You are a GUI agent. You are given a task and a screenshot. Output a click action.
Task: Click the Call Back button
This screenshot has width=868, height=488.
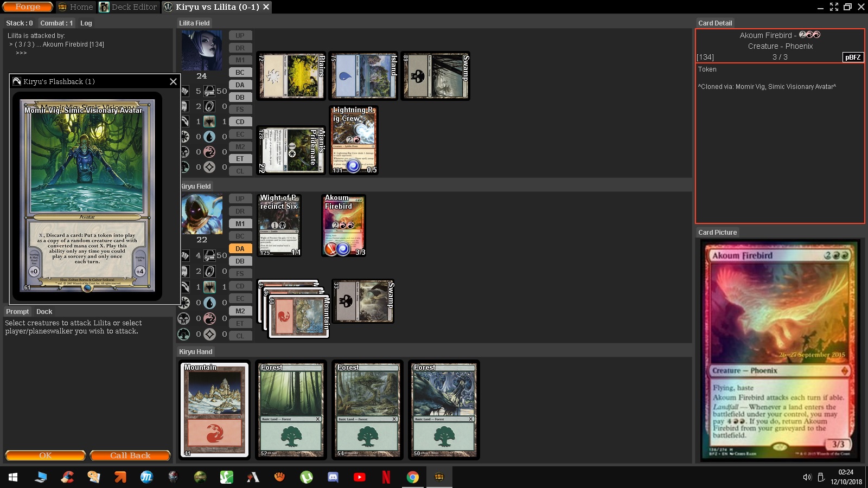pos(130,455)
